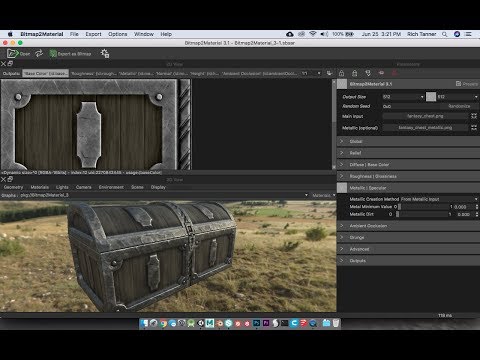The height and width of the screenshot is (360, 480).
Task: Click the box with down-arrow icon in Parameters toolbar
Action: 368,73
